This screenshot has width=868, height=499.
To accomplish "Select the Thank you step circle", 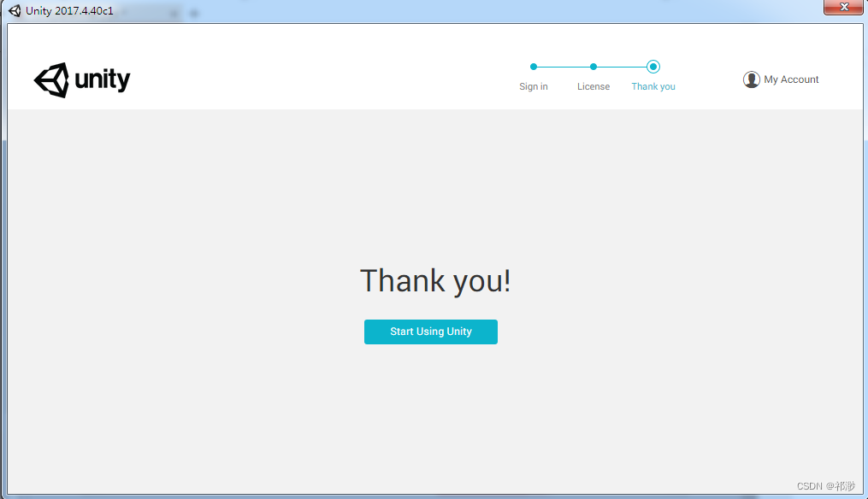I will [x=653, y=67].
